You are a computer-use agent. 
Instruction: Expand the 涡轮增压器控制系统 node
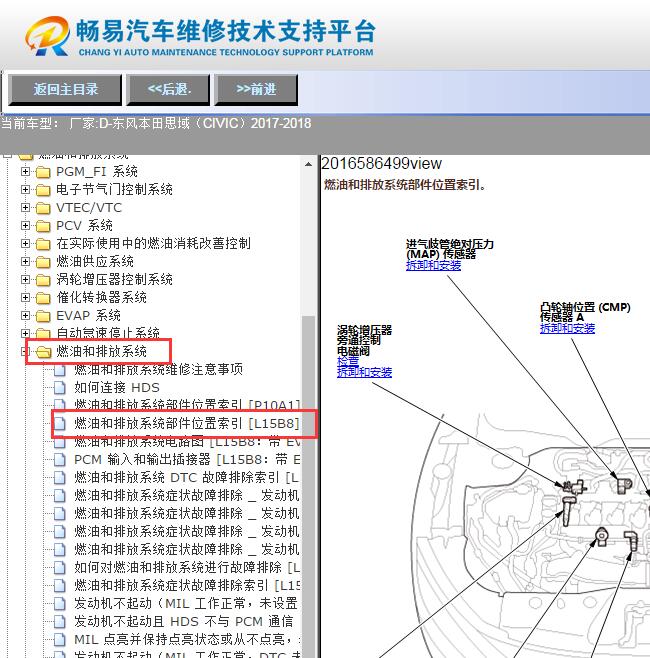pos(25,280)
